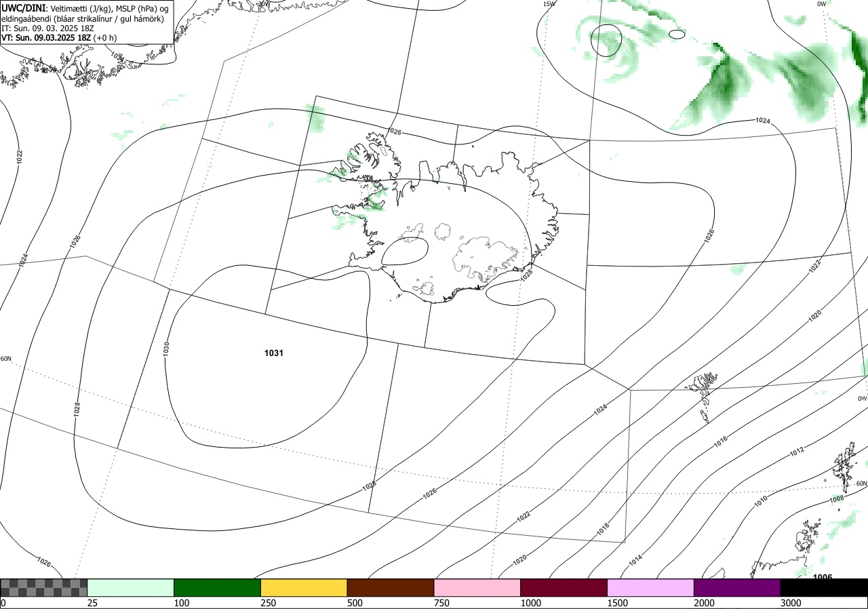Click the '1014' isobar label
The width and height of the screenshot is (868, 609).
click(x=635, y=560)
